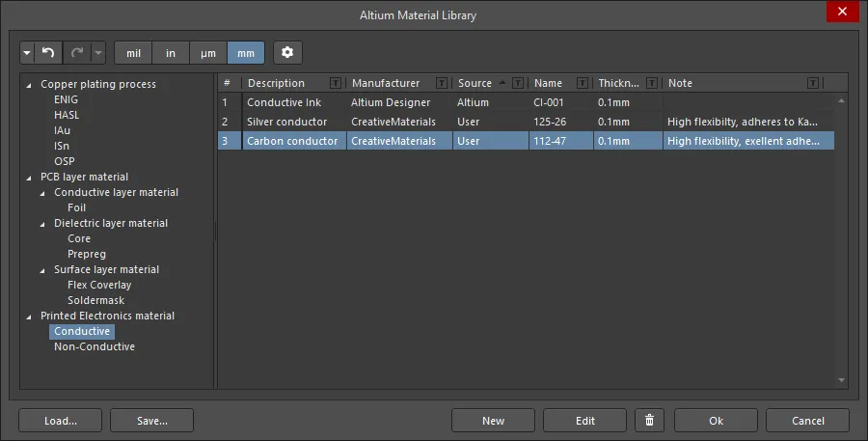
Task: Sort by the Description column header
Action: tap(276, 83)
